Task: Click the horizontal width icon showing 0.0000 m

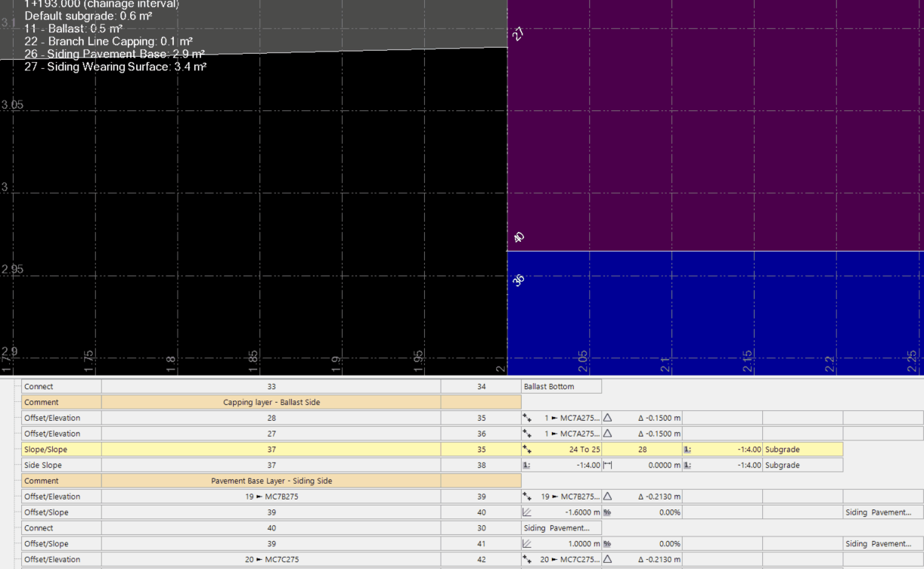Action: (x=606, y=465)
